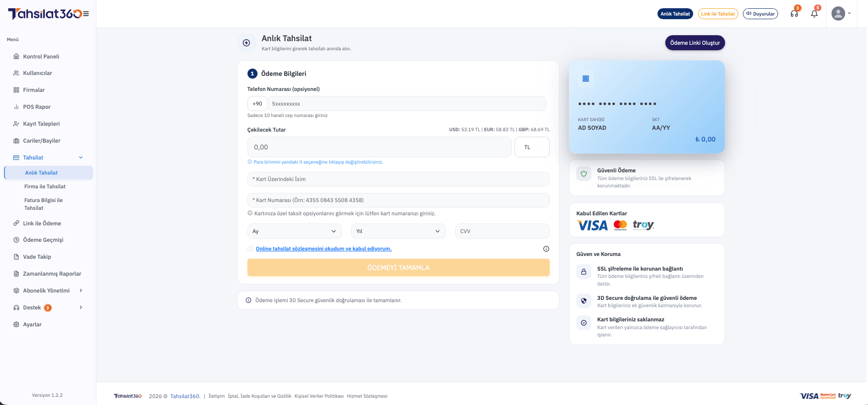Open Kişisel Veriler Politikası footer link
868x405 pixels.
click(x=319, y=396)
